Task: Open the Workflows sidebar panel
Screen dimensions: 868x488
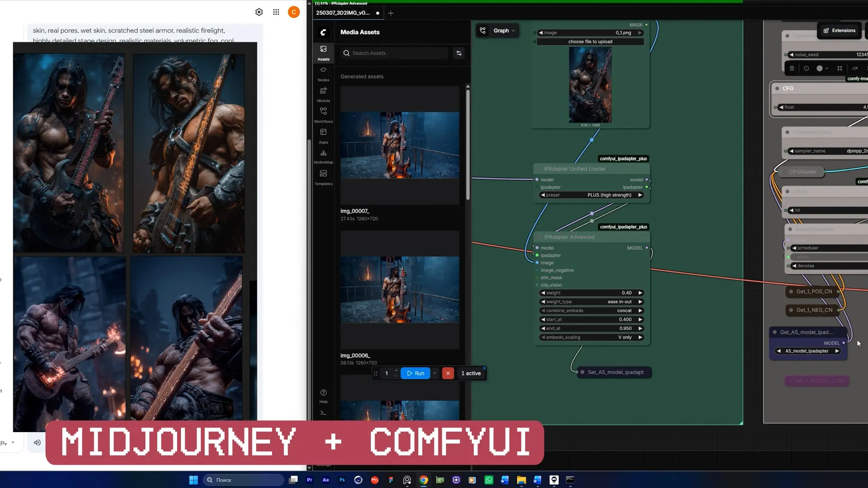Action: pos(323,115)
